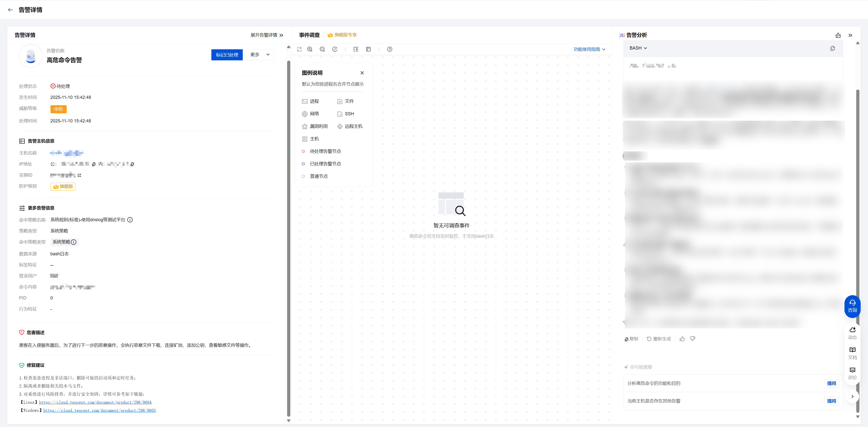Enter fullscreen in the event graph
The height and width of the screenshot is (427, 868).
pos(299,49)
